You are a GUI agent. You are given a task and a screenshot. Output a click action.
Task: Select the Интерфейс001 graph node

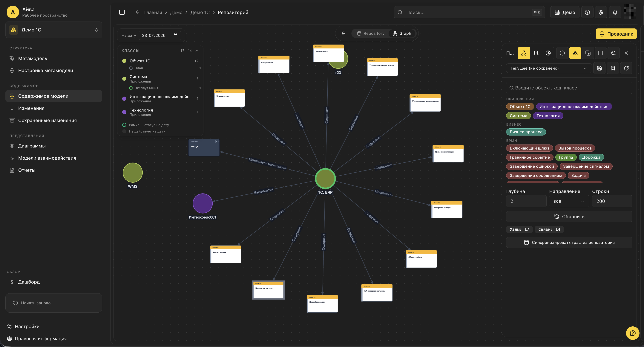point(203,203)
